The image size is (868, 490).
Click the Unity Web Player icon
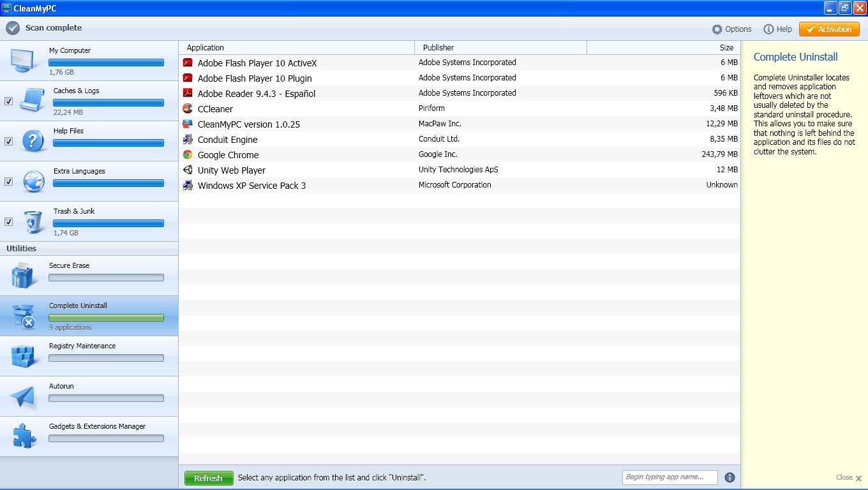pyautogui.click(x=188, y=170)
